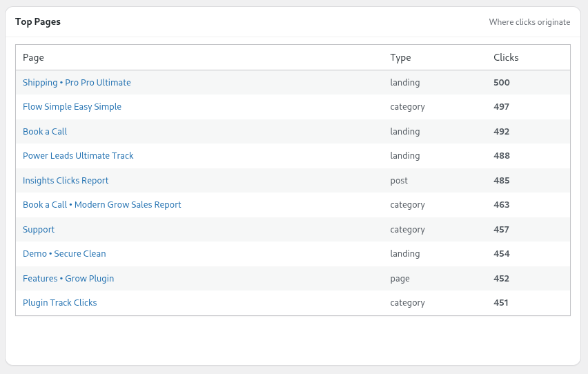Click the 500 clicks value
The width and height of the screenshot is (588, 374).
pyautogui.click(x=502, y=83)
